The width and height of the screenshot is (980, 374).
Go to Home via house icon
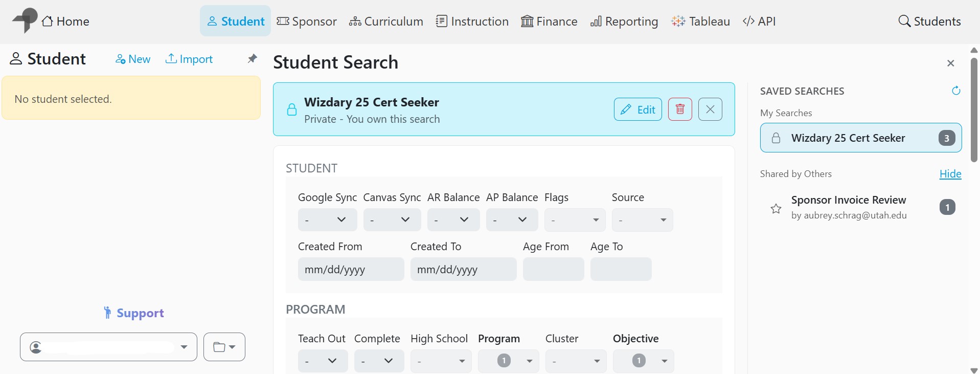tap(48, 21)
